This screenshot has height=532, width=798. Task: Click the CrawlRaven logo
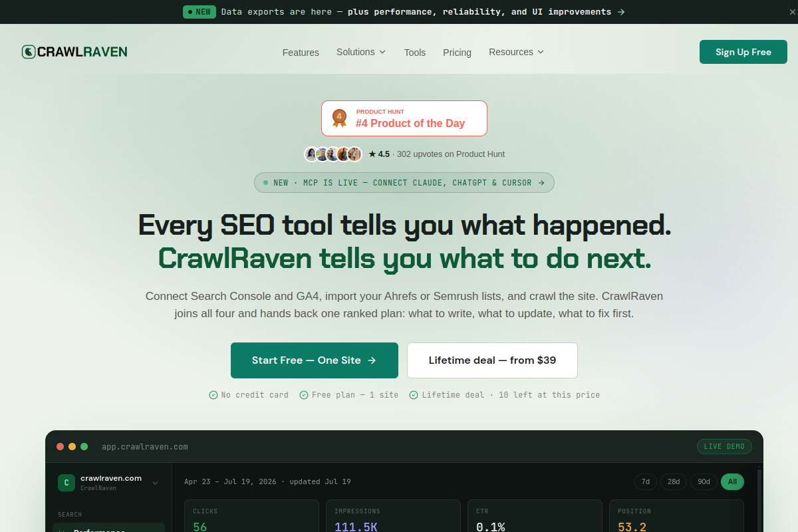point(74,52)
